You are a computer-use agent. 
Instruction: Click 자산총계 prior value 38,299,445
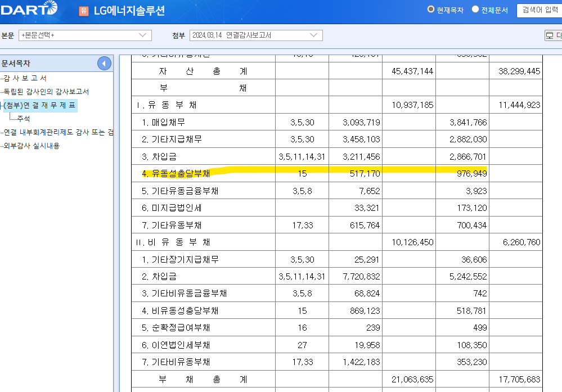tap(519, 71)
